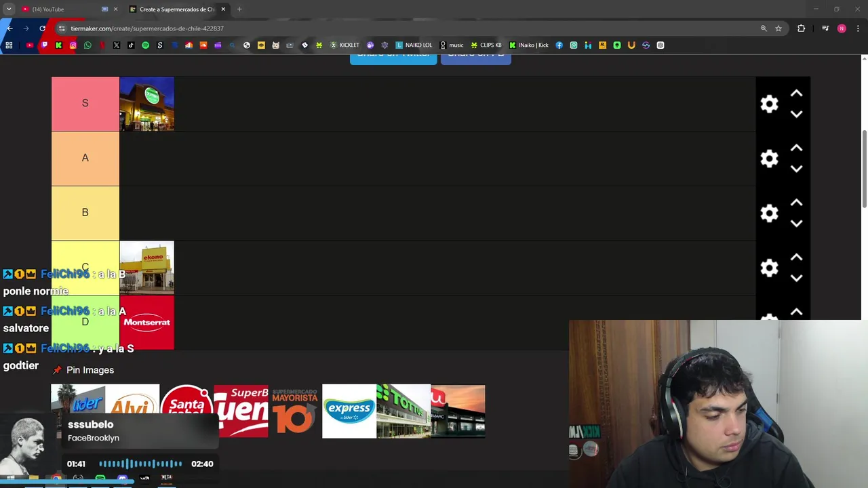Screen dimensions: 868x488
Task: Move S tier row down with arrow
Action: point(796,115)
